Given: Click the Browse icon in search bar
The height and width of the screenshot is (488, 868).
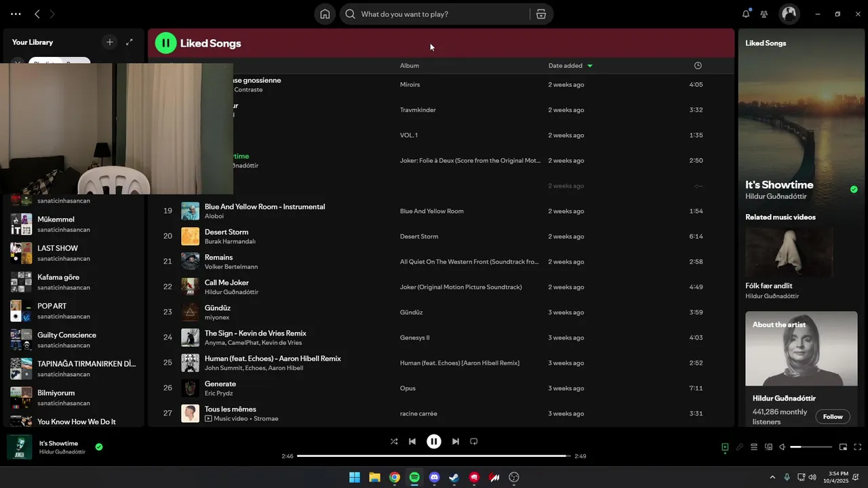Looking at the screenshot, I should (541, 14).
